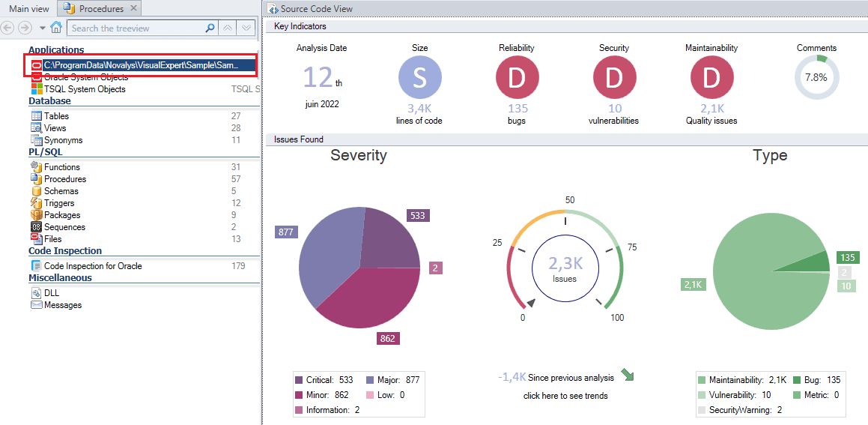Select Code Inspection for Oracle entry
Viewport: 868px width, 425px height.
pyautogui.click(x=93, y=266)
